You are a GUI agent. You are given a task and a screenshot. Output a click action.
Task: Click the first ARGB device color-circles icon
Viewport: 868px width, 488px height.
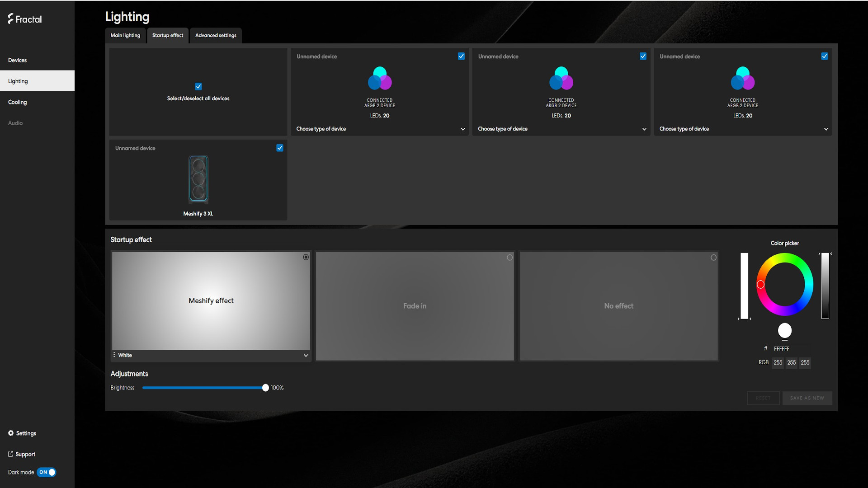tap(380, 79)
